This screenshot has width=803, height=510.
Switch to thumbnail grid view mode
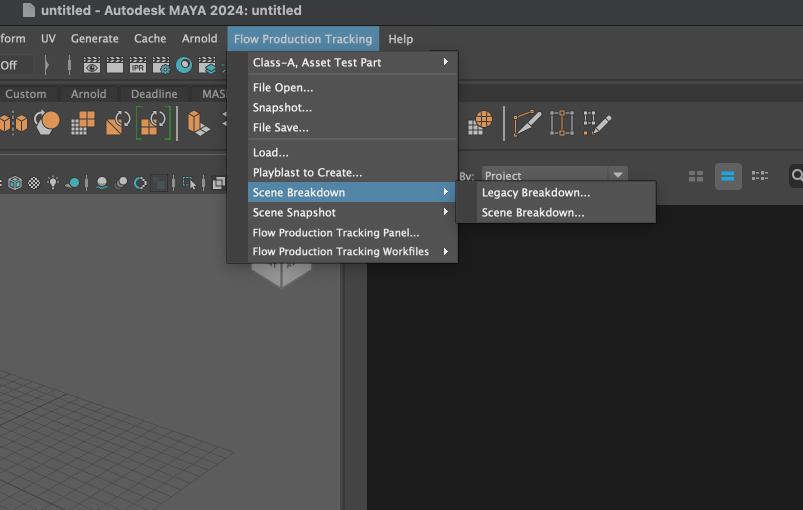[x=696, y=176]
